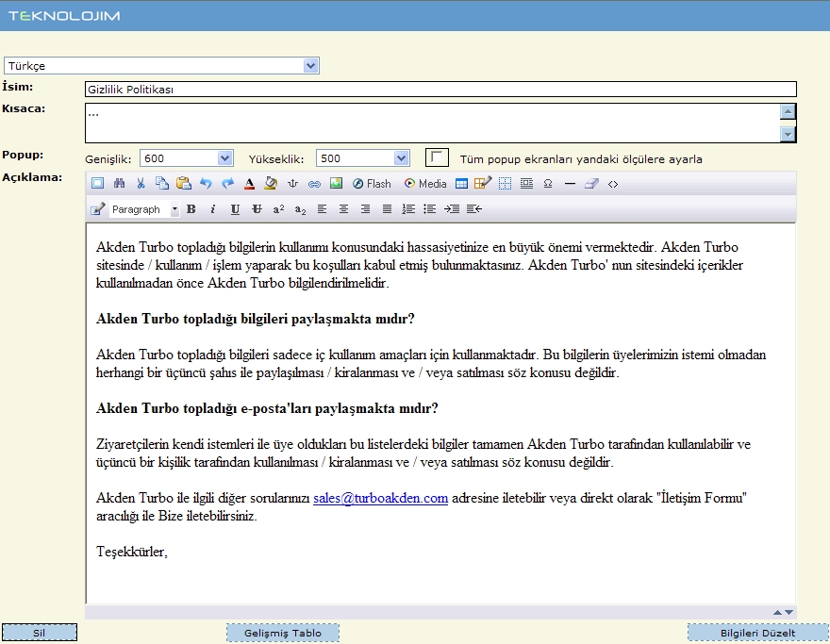The image size is (830, 644).
Task: Focus the İsim input field
Action: click(x=440, y=90)
